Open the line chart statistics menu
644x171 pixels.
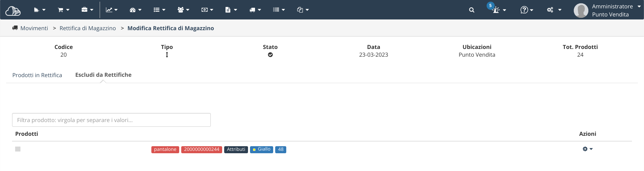(112, 10)
